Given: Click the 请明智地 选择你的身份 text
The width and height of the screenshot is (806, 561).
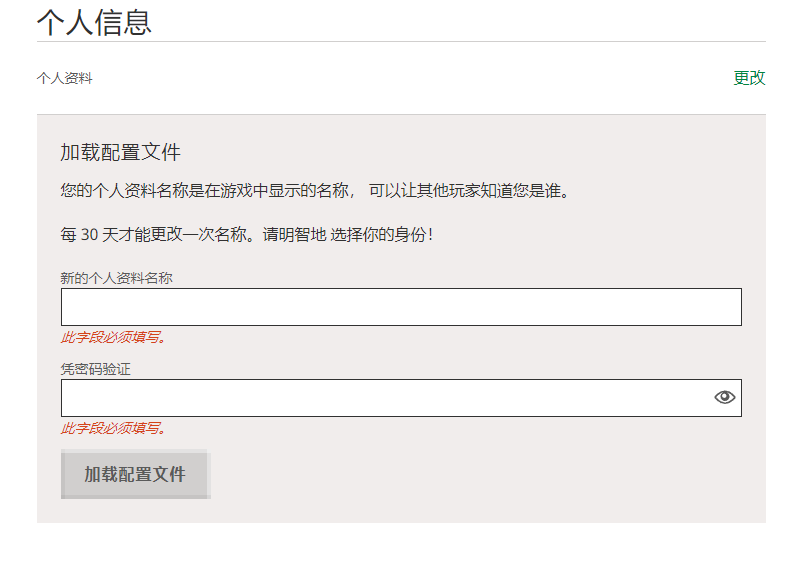Looking at the screenshot, I should 348,236.
